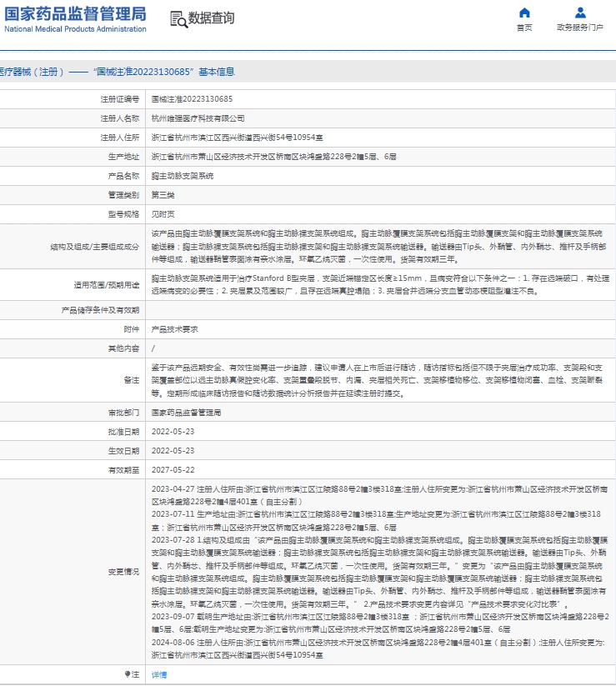The width and height of the screenshot is (616, 686).
Task: Select the 其他内容 label
Action: (124, 348)
